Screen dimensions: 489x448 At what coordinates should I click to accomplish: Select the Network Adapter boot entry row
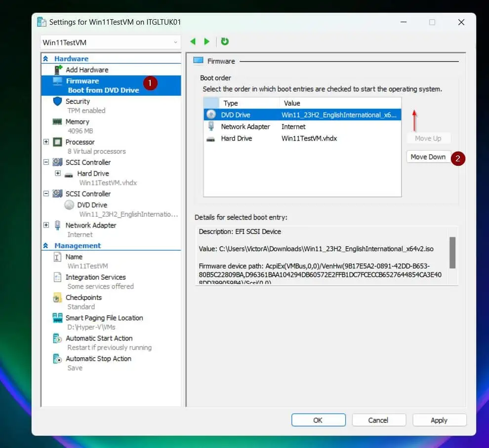tap(302, 126)
